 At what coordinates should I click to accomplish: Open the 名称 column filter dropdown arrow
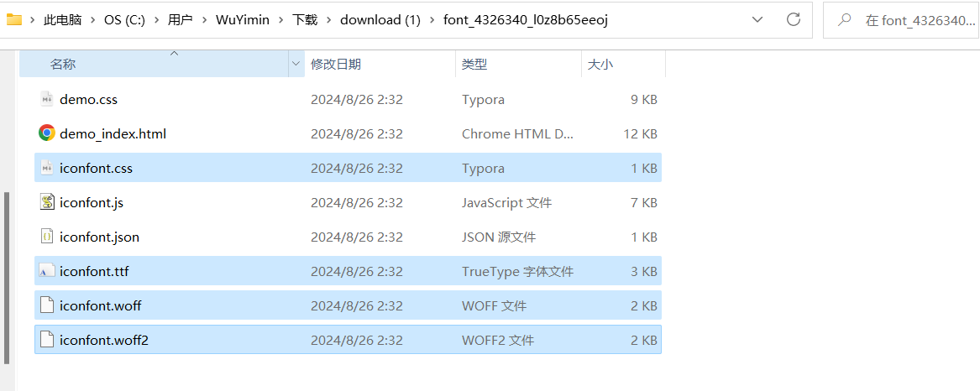click(296, 64)
